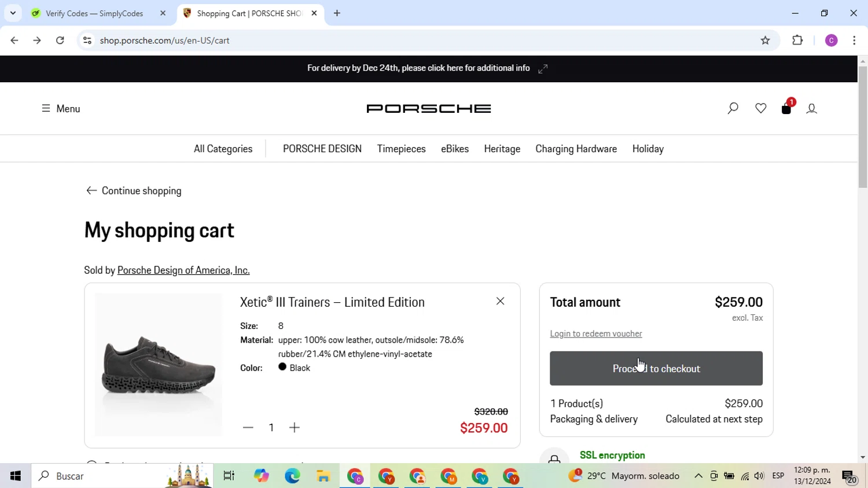Click Continue shopping back link
The width and height of the screenshot is (868, 488).
point(134,190)
